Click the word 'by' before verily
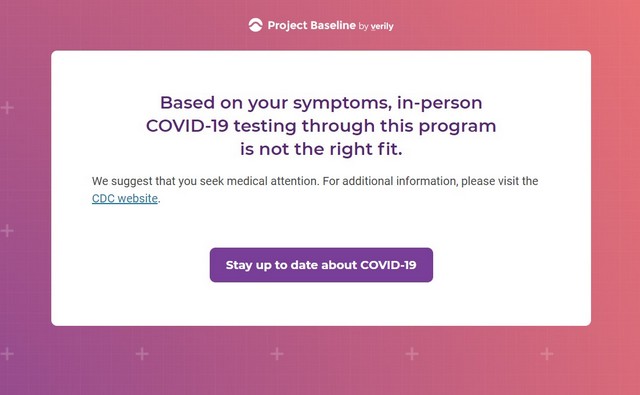 pos(363,27)
